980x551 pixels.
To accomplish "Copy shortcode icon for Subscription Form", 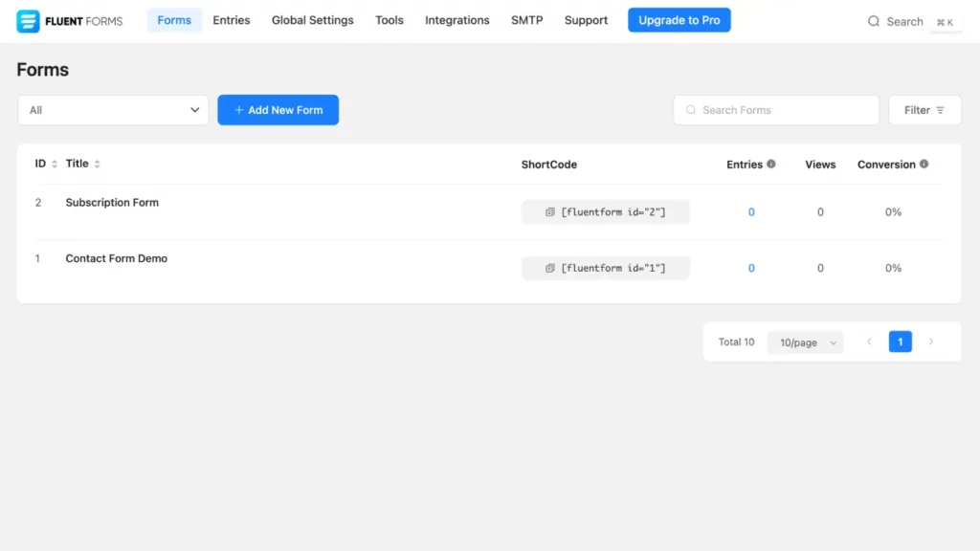I will 550,212.
